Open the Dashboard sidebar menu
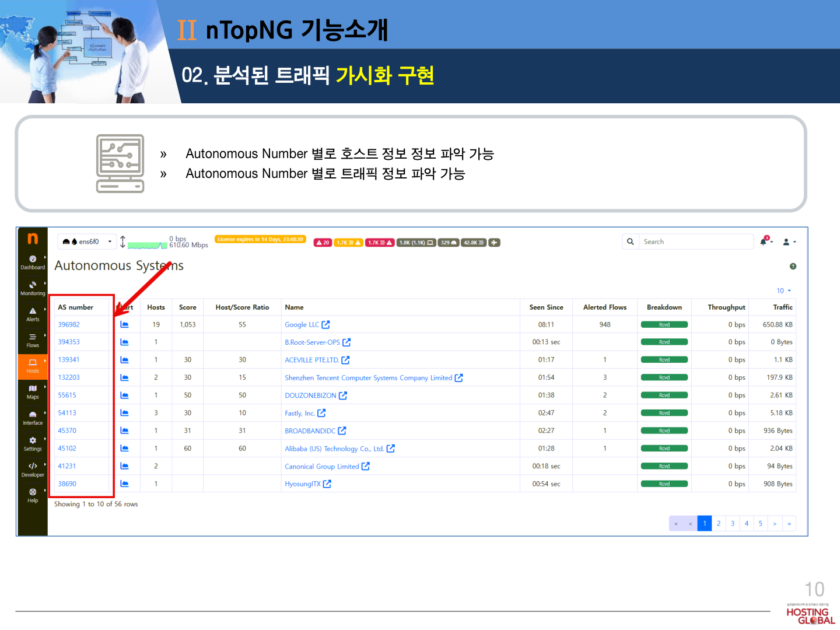 tap(33, 262)
